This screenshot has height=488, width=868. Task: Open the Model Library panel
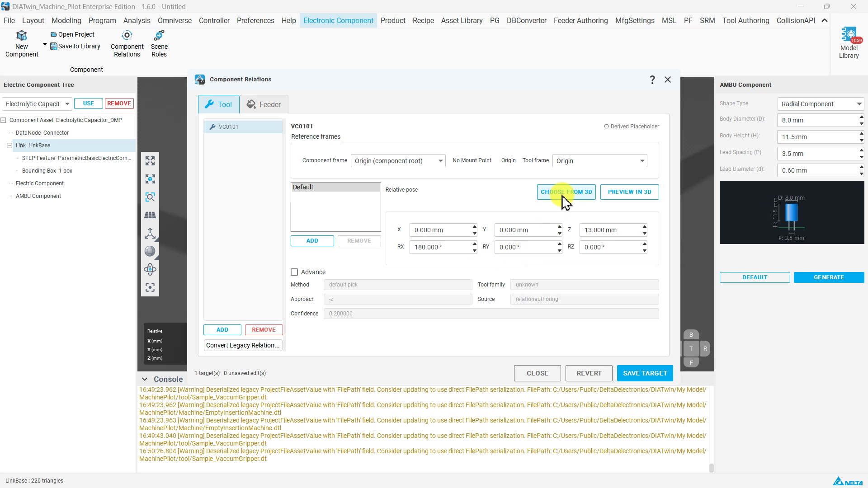click(849, 43)
